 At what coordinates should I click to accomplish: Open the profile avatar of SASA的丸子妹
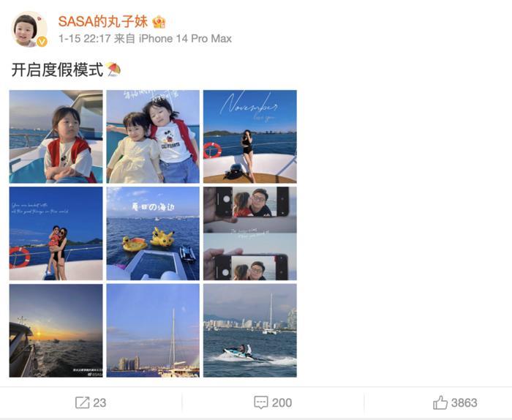click(x=30, y=29)
